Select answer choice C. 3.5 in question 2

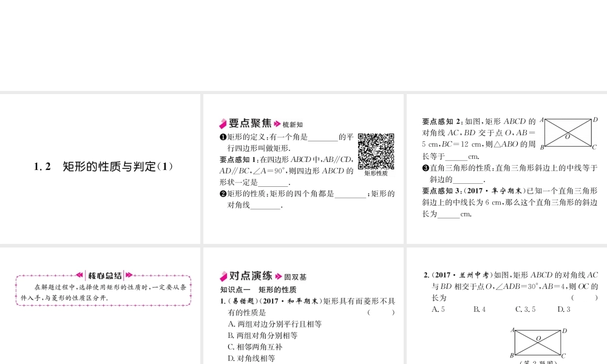pyautogui.click(x=525, y=309)
